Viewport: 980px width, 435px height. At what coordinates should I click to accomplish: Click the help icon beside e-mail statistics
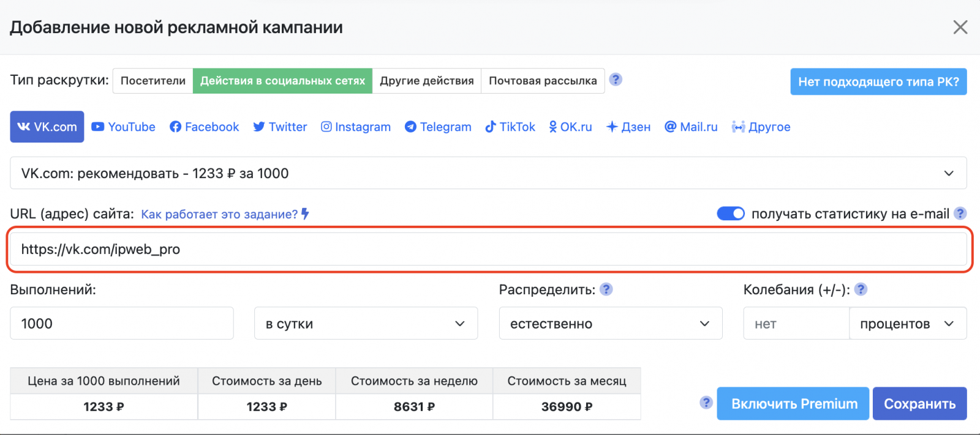960,214
